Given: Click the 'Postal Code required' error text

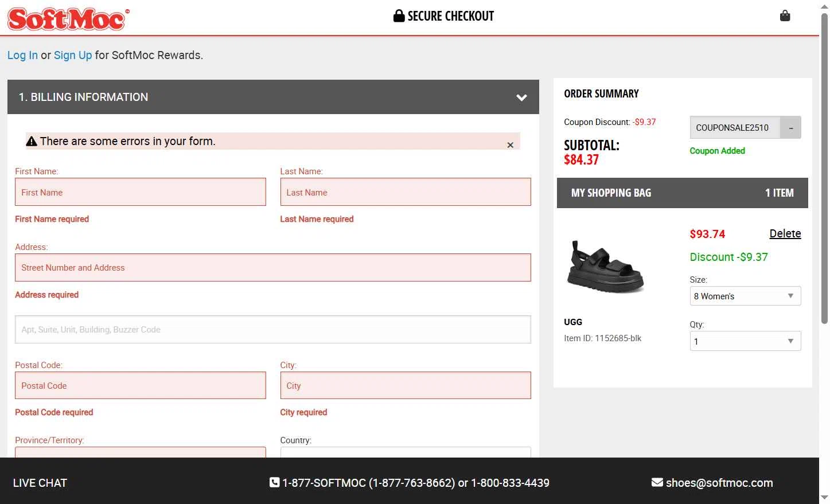Looking at the screenshot, I should [54, 412].
